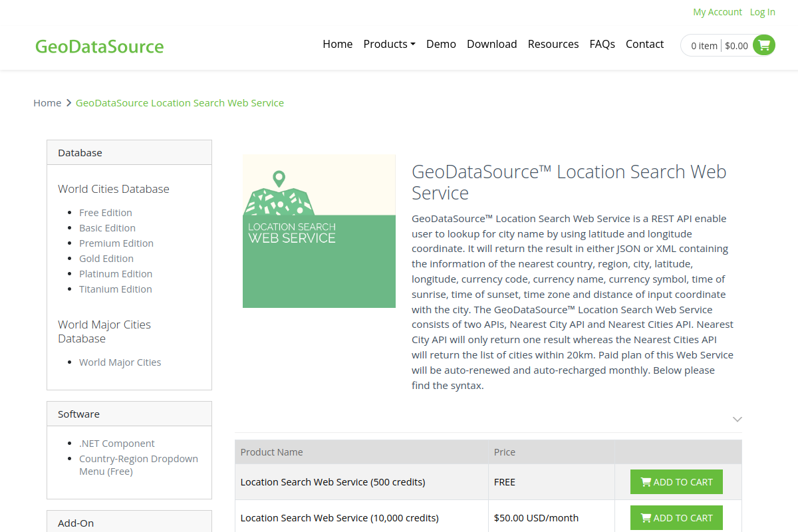
Task: Click the GeoDataSource logo
Action: pyautogui.click(x=100, y=47)
